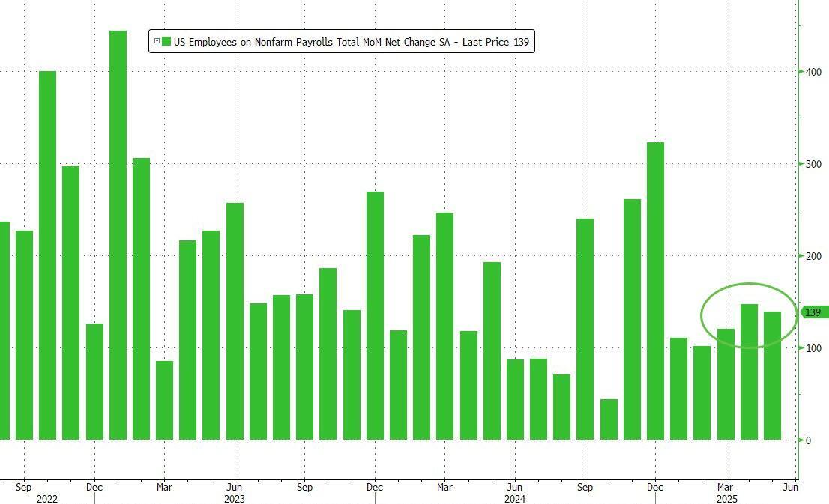Click the 100 y-axis tick label
829x504 pixels.
coord(813,348)
